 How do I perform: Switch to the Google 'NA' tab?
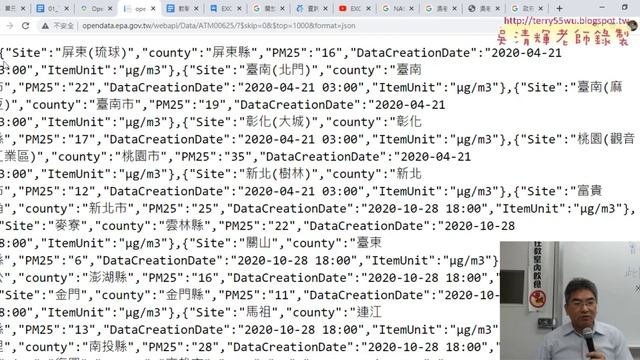[397, 8]
